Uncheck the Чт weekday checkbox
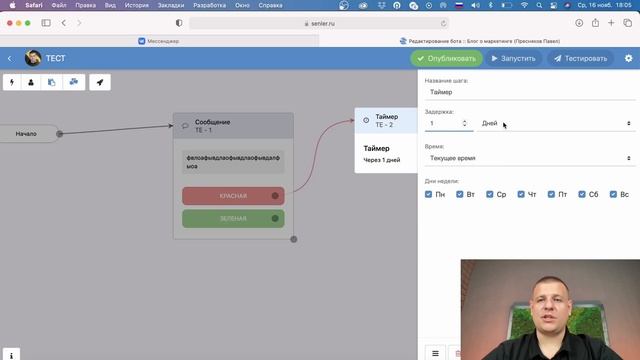 [521, 194]
